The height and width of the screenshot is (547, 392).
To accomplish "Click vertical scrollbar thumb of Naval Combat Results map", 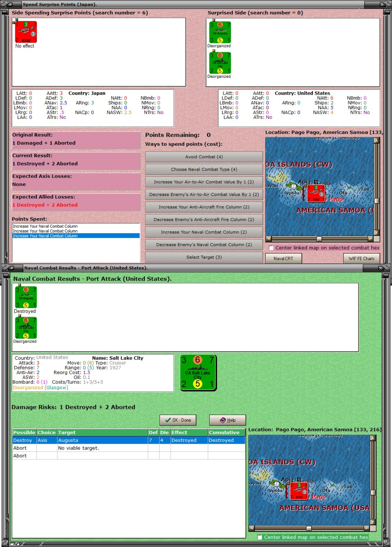I will coord(373,492).
